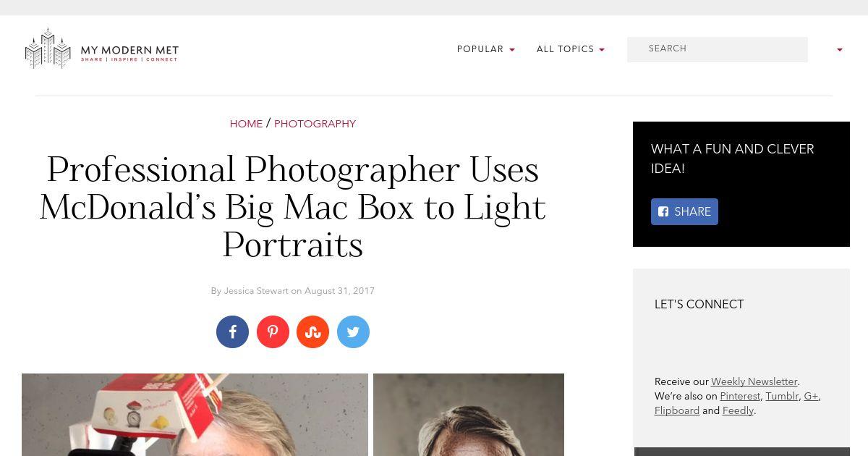Click the blue Facebook SHARE button
Image resolution: width=868 pixels, height=456 pixels.
tap(684, 211)
